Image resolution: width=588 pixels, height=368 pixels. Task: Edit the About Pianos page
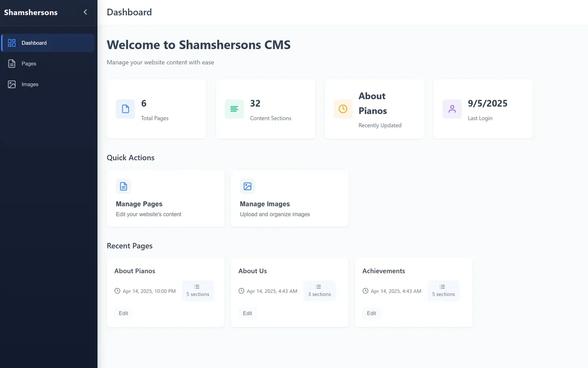(x=123, y=313)
